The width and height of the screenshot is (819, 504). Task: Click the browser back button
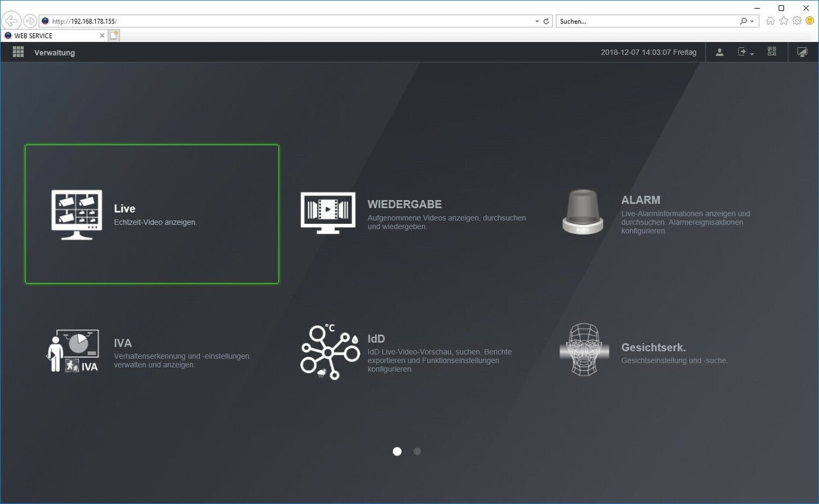point(11,21)
